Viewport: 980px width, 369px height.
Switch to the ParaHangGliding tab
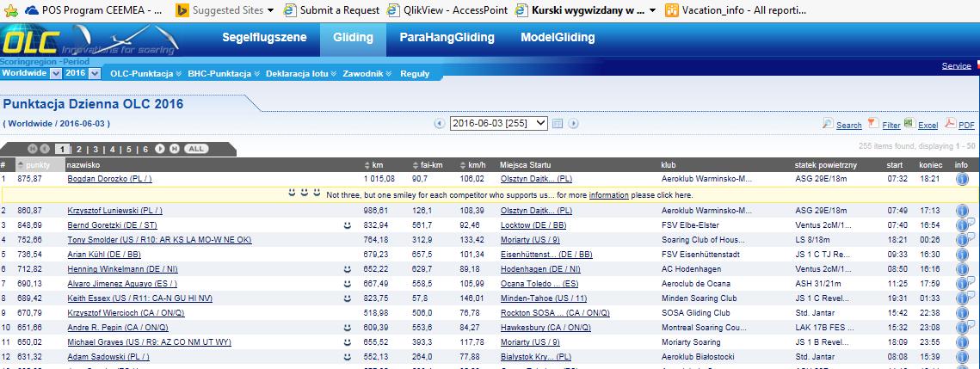(x=447, y=38)
